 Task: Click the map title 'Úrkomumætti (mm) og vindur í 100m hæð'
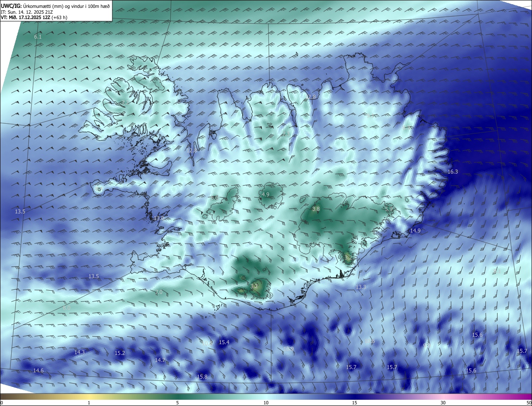click(66, 6)
